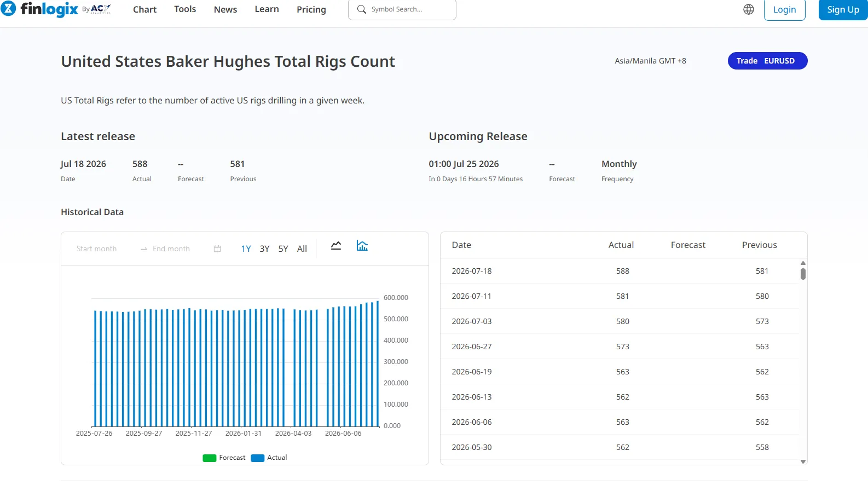The width and height of the screenshot is (868, 485).
Task: Click the search magnifier icon
Action: point(362,9)
